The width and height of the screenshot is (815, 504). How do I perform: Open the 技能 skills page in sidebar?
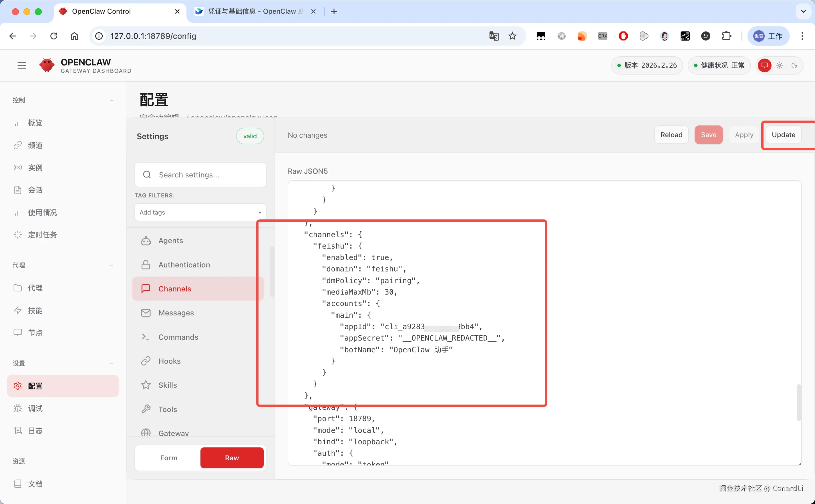coord(35,310)
